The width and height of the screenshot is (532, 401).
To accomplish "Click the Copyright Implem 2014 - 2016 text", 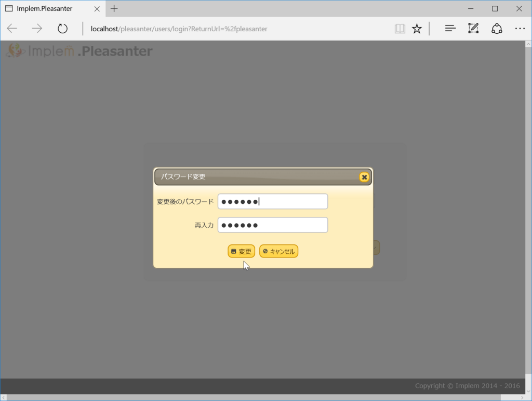I will [467, 386].
